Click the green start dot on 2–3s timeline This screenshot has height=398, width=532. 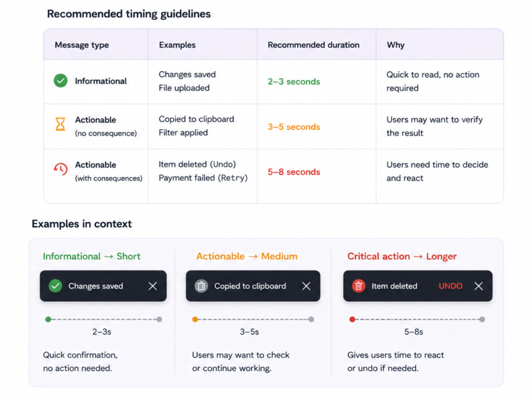(48, 319)
